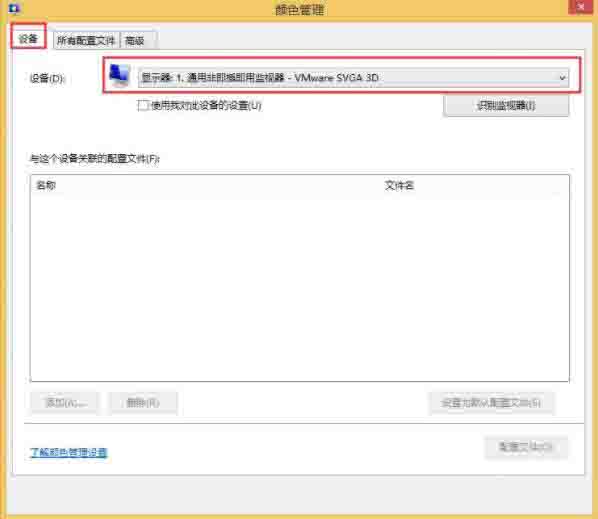Open 了解颜色管理设置 help link
This screenshot has height=519, width=598.
pyautogui.click(x=69, y=452)
